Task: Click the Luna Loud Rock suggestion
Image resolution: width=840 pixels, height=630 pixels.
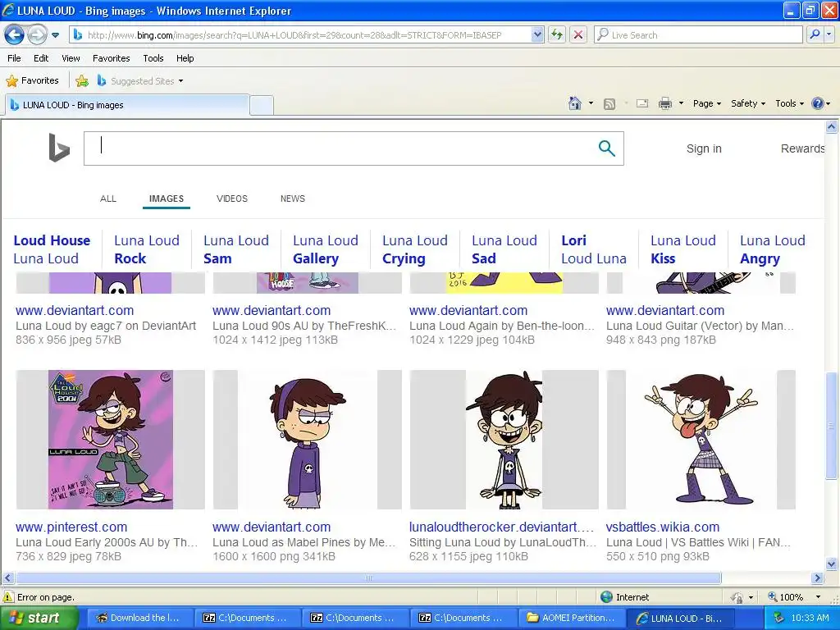Action: point(147,249)
